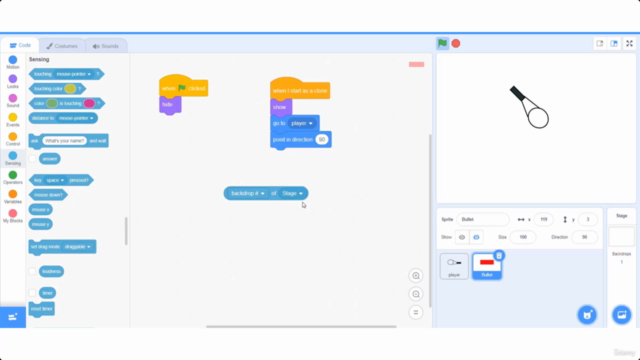640x360 pixels.
Task: Click the What's your name? ask field
Action: pyautogui.click(x=64, y=141)
